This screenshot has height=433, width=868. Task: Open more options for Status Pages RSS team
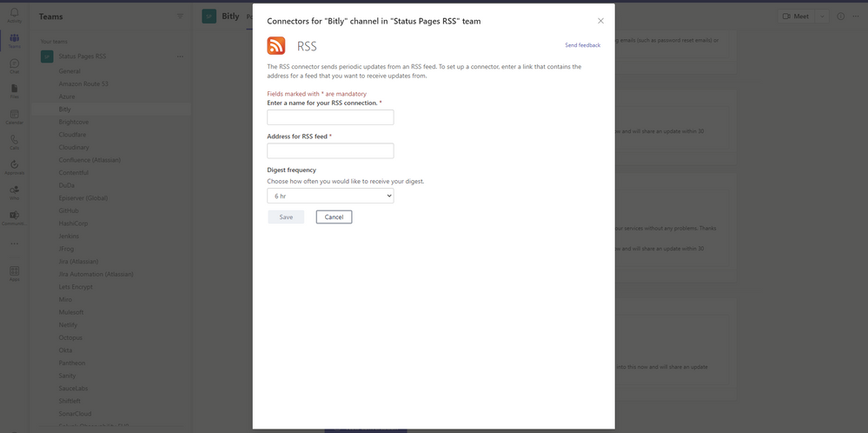coord(180,57)
